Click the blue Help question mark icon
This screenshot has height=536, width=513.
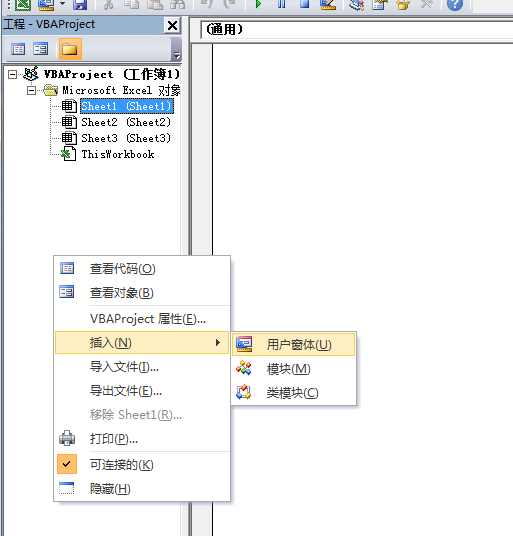(455, 4)
